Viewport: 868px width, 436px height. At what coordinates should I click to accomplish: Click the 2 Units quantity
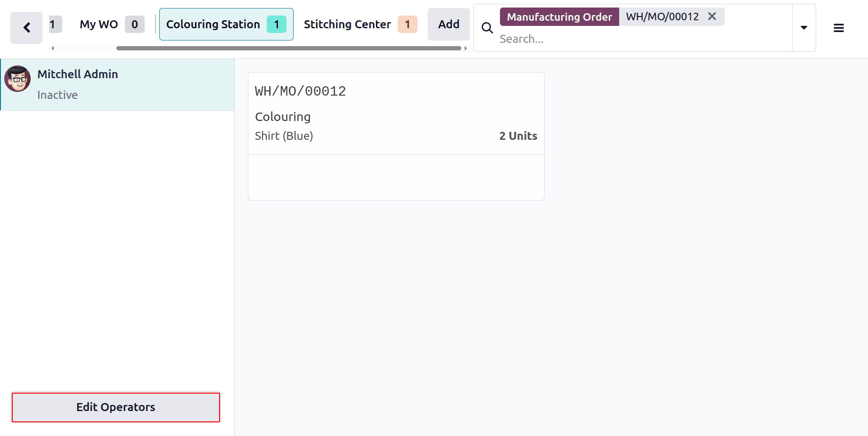pos(518,136)
